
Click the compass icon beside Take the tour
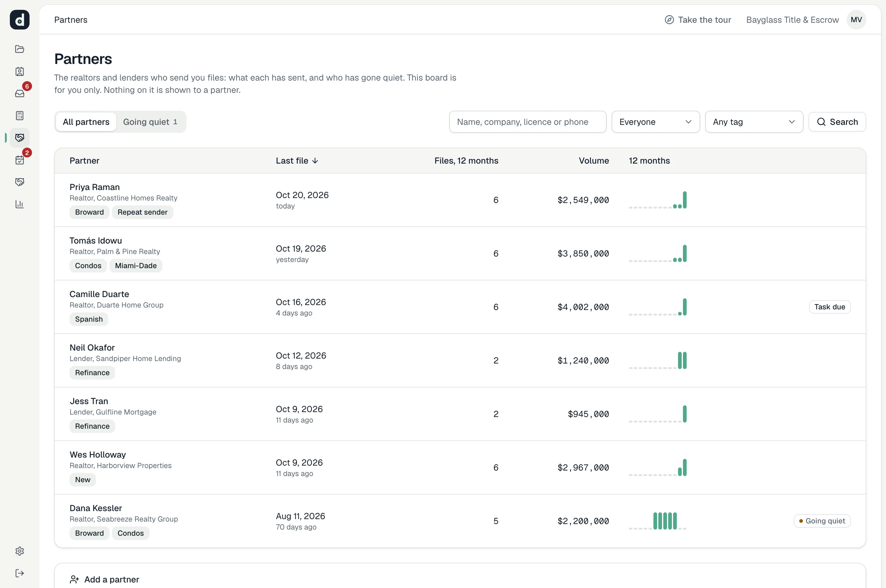tap(669, 19)
